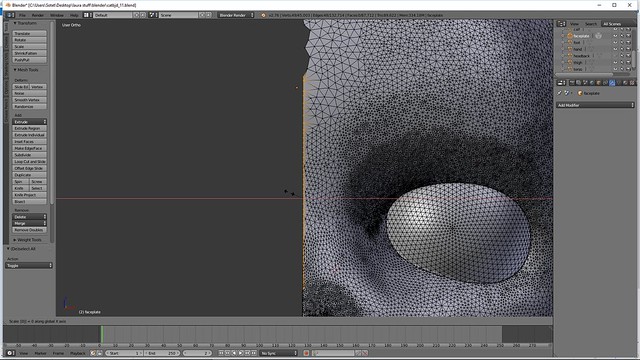Open the World properties tab icon
The image size is (640, 360).
click(x=592, y=83)
